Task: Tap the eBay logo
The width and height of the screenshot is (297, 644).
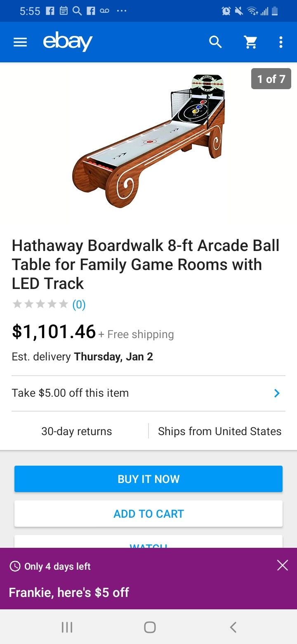Action: coord(68,42)
